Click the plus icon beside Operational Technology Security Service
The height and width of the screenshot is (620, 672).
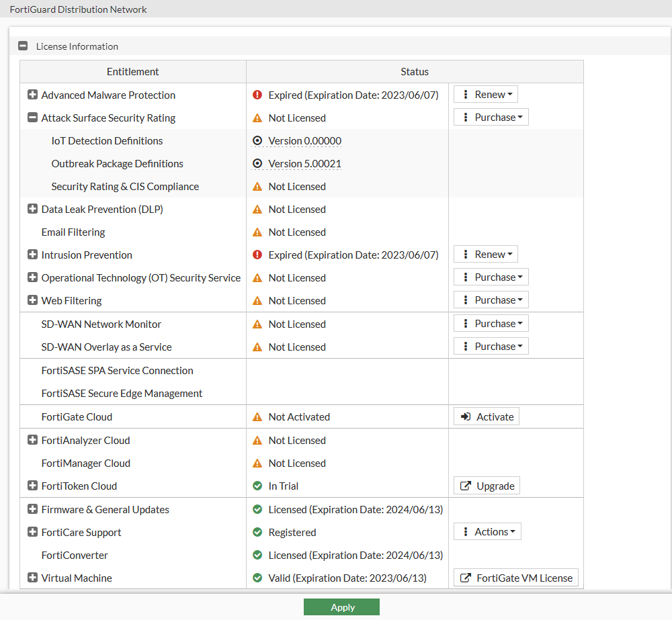32,277
